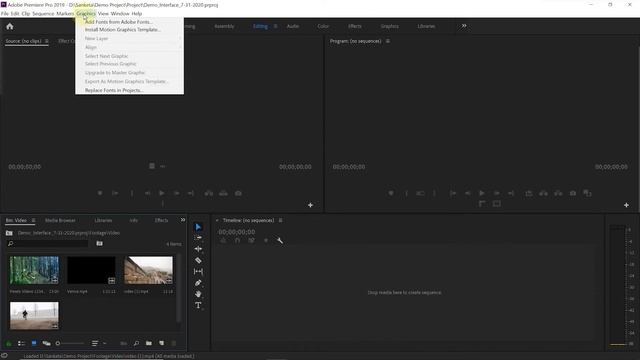Viewport: 640px width, 360px height.
Task: Click Comparison View icon in Program monitor
Action: coord(587,193)
